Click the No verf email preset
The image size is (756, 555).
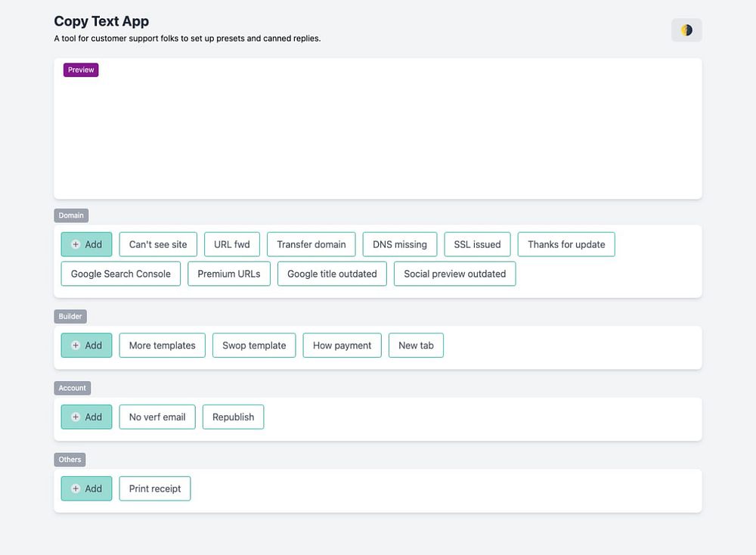click(x=157, y=417)
